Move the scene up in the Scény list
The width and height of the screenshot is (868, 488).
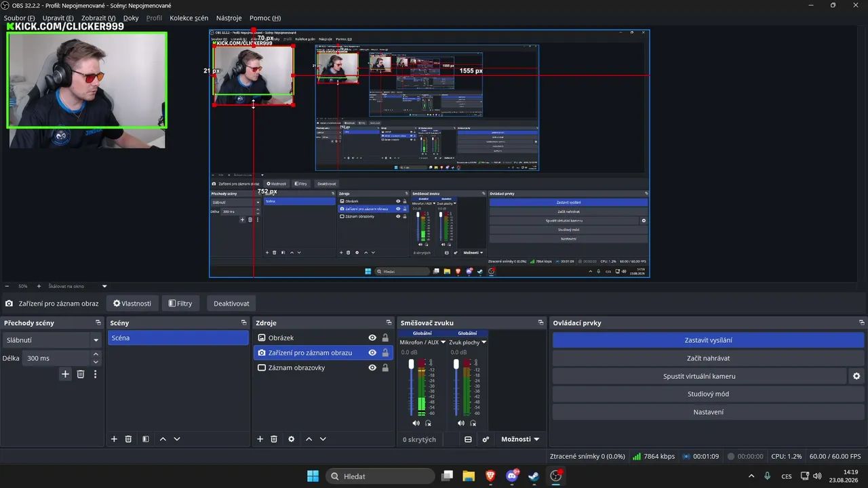pos(163,439)
